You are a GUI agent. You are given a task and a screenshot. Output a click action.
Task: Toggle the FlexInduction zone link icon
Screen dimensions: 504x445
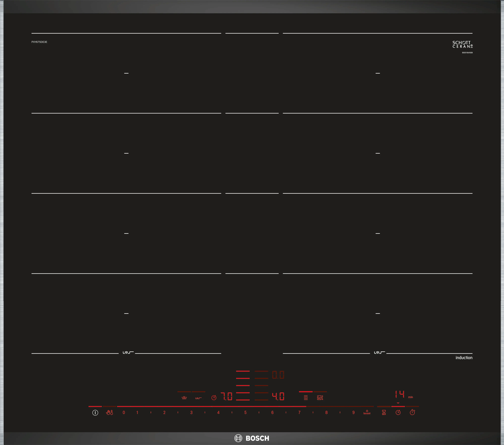click(306, 398)
